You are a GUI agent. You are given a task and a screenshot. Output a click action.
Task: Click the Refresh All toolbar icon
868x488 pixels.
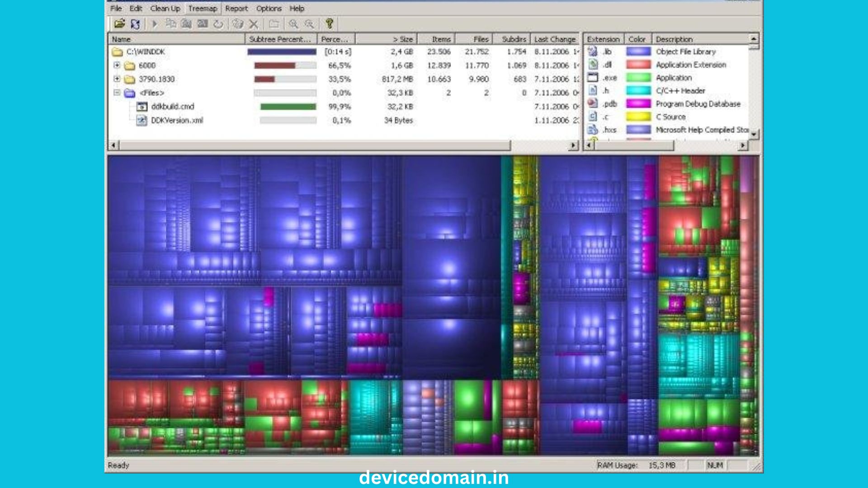click(135, 24)
